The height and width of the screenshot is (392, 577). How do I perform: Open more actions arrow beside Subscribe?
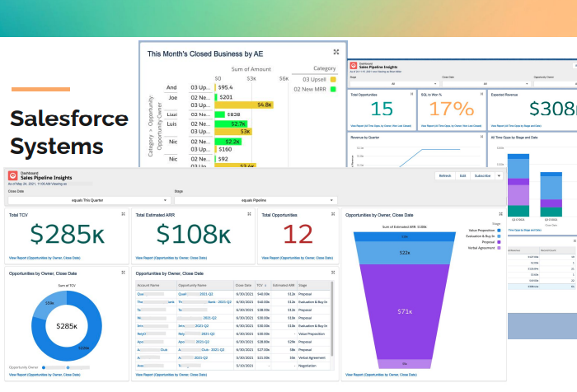[499, 175]
